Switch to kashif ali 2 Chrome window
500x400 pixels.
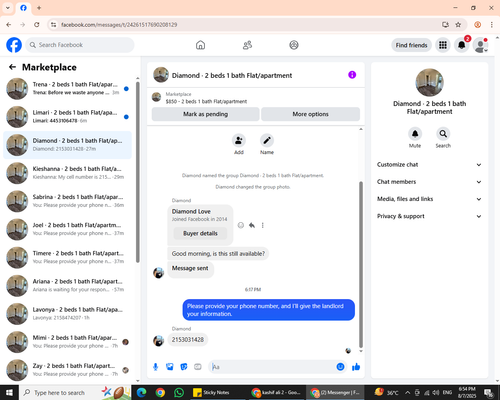click(276, 393)
